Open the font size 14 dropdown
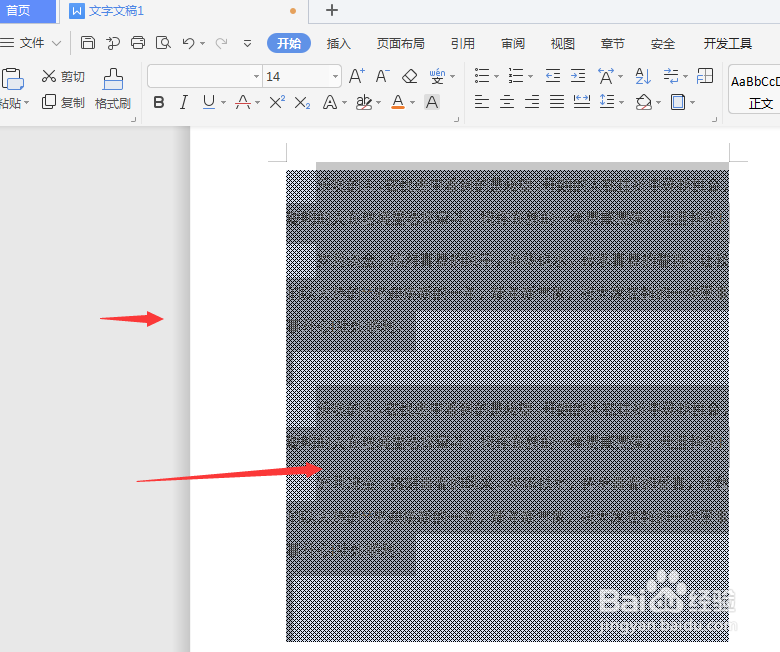 click(x=335, y=77)
